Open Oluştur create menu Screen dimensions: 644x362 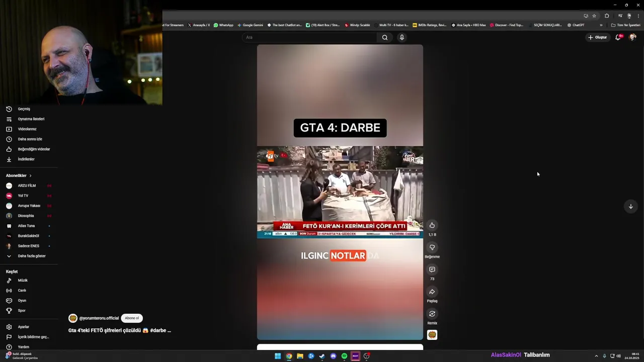[598, 37]
